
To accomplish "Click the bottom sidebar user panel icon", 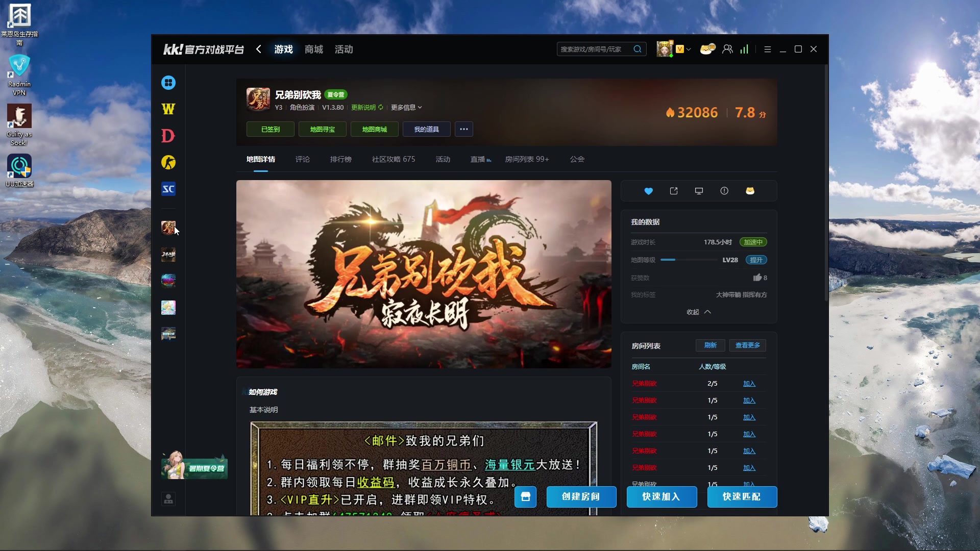I will coord(168,498).
